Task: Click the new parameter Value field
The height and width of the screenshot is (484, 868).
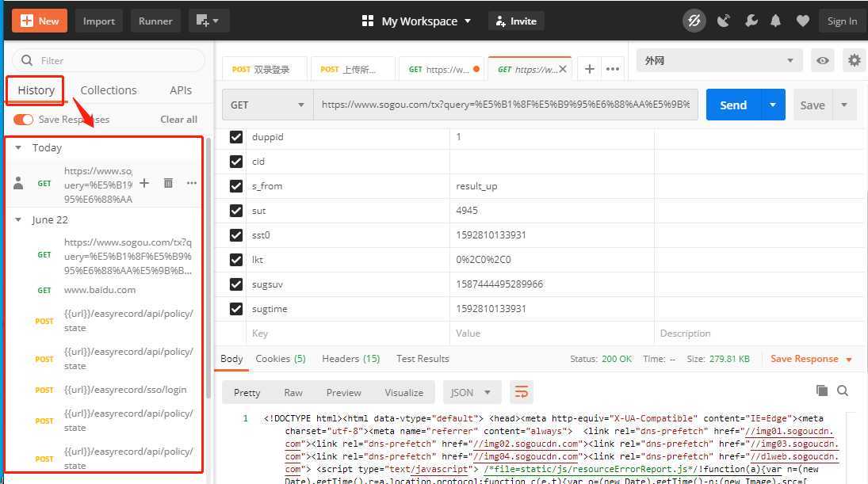Action: click(552, 333)
